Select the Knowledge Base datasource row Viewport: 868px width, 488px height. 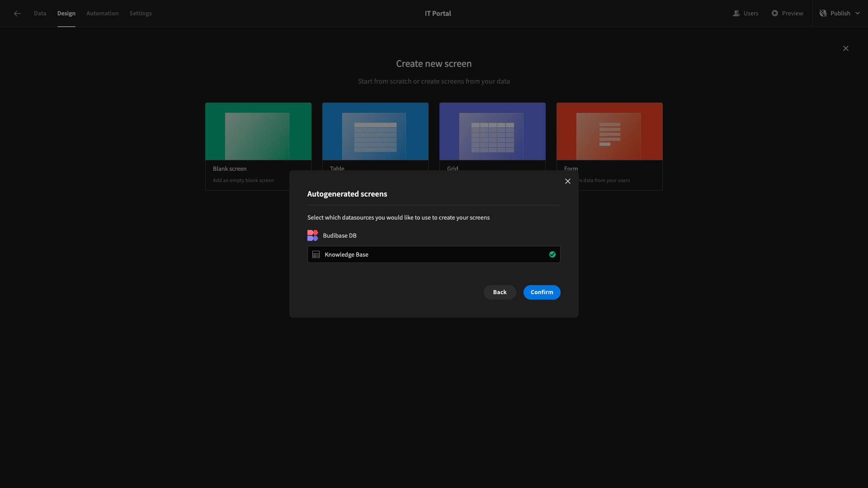[434, 255]
